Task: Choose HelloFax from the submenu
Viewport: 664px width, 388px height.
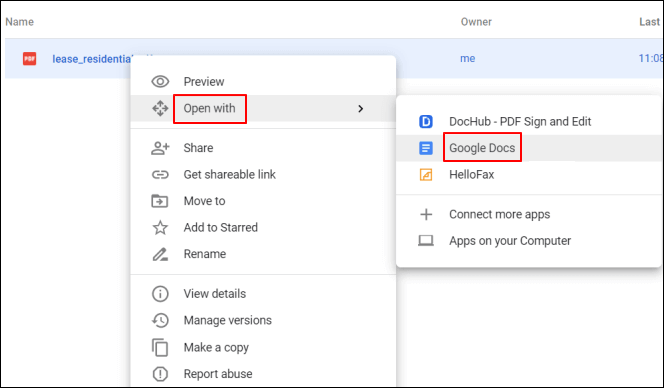Action: [x=529, y=175]
